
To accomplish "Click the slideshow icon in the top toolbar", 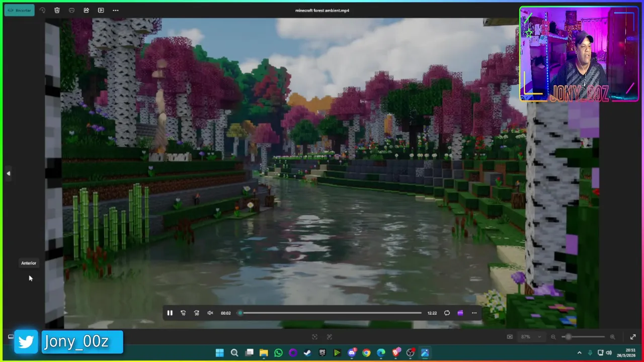I will pyautogui.click(x=101, y=10).
